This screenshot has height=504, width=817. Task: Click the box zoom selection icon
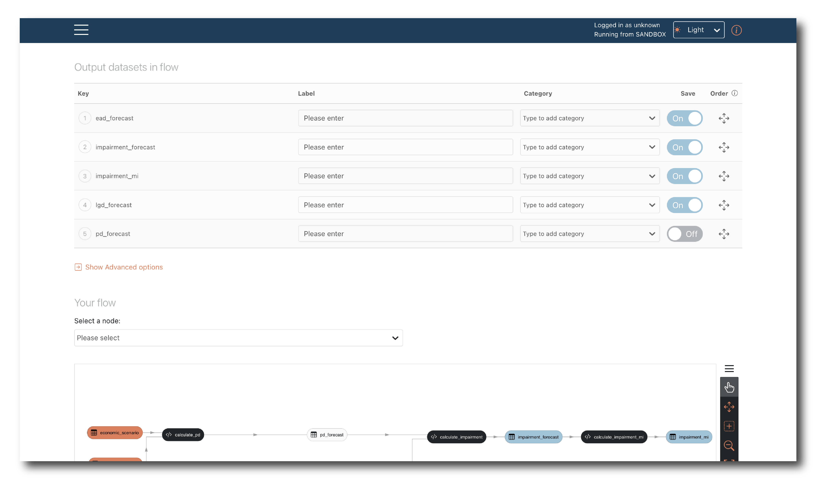pos(729,426)
